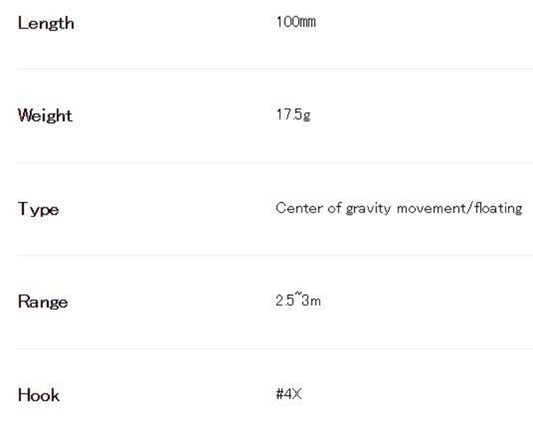533x422 pixels.
Task: Click the Type label
Action: 38,209
